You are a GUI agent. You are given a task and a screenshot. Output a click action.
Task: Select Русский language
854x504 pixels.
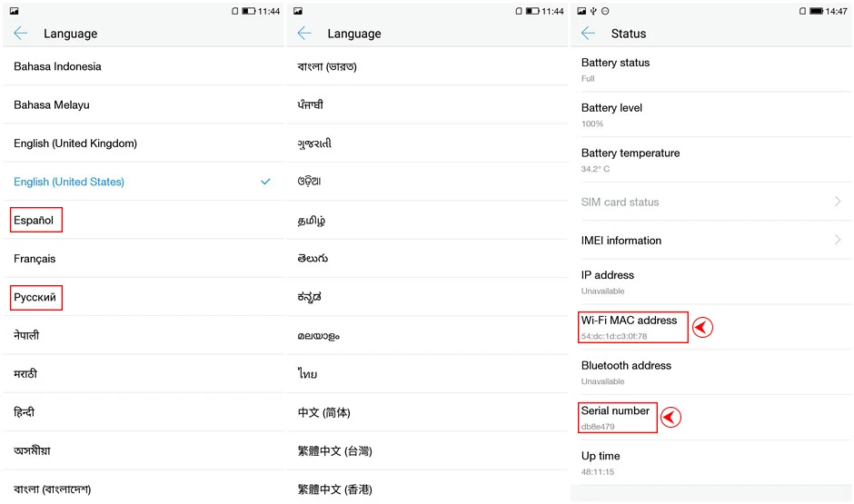144,297
